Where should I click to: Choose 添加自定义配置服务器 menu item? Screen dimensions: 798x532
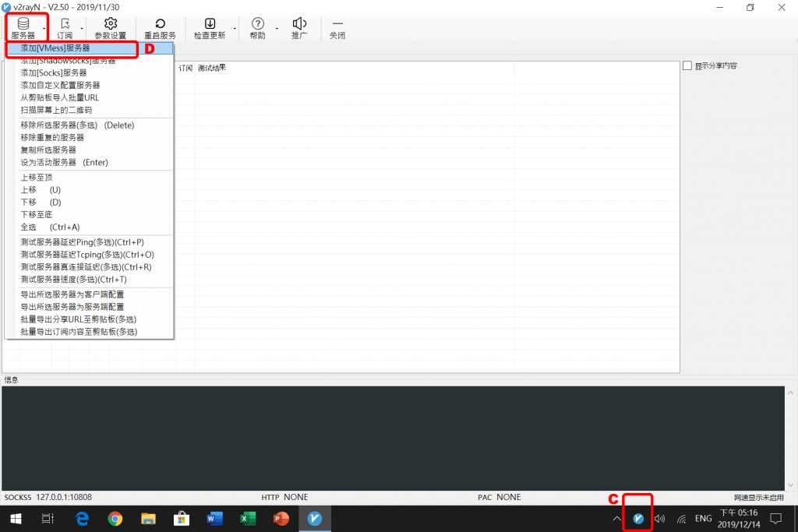tap(89, 85)
